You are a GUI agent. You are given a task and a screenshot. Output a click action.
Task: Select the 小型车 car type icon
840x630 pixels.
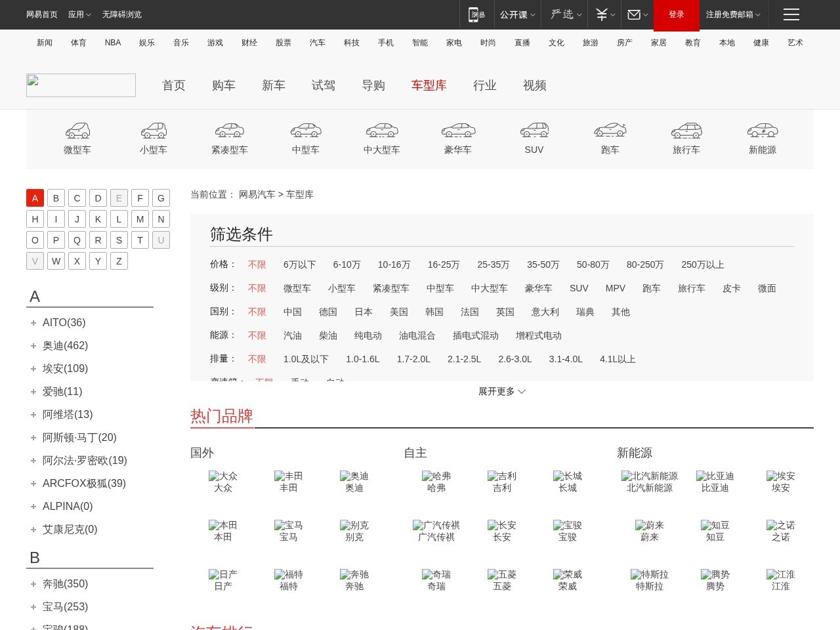(x=154, y=130)
